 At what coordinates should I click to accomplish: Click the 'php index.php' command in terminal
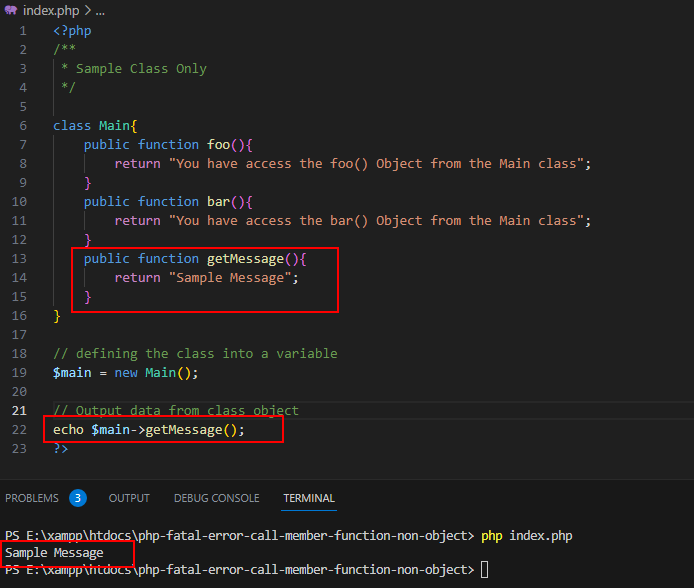click(x=527, y=536)
